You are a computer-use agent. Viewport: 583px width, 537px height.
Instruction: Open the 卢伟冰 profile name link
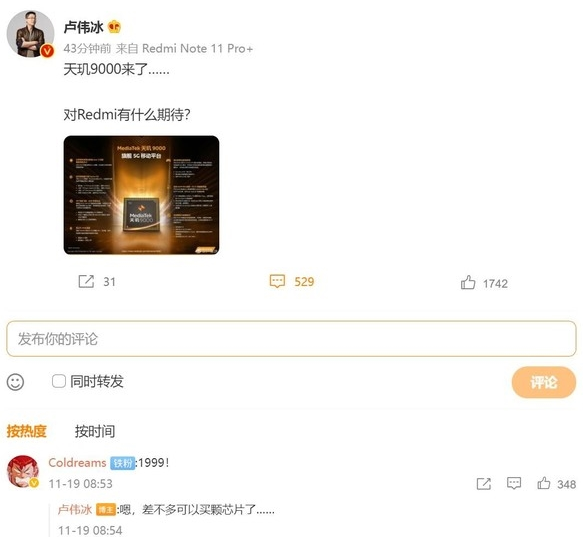(x=83, y=27)
